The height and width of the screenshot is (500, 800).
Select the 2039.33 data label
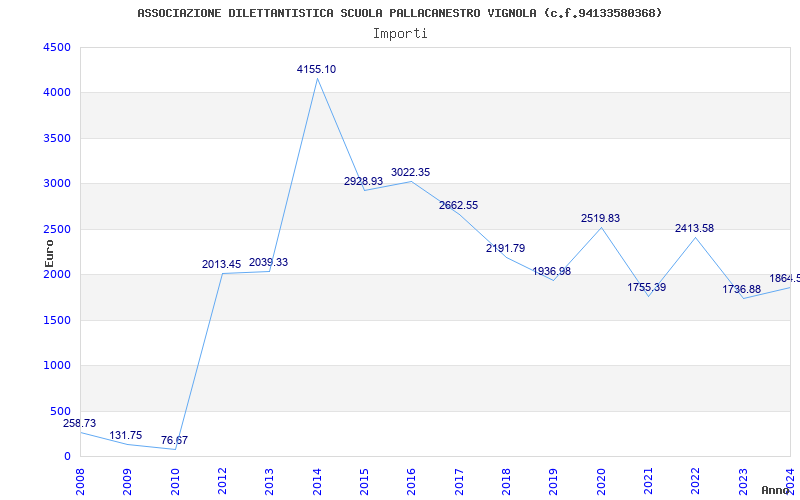click(268, 262)
